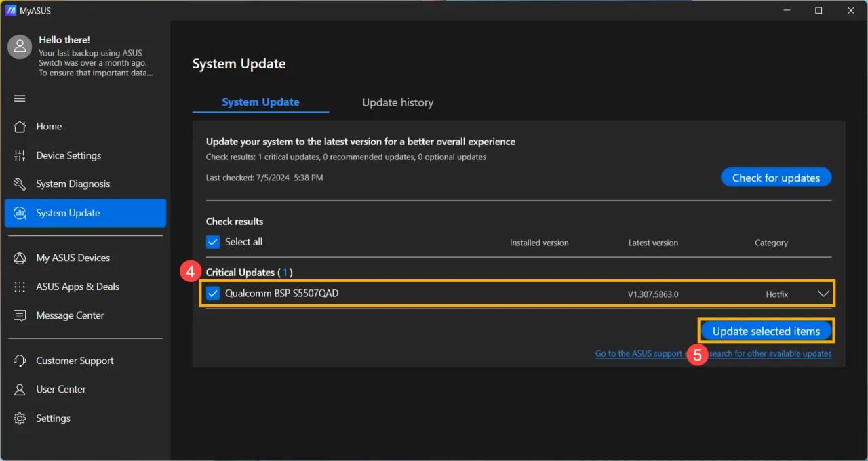Click the Customer Support headset icon
The width and height of the screenshot is (868, 461).
[20, 361]
